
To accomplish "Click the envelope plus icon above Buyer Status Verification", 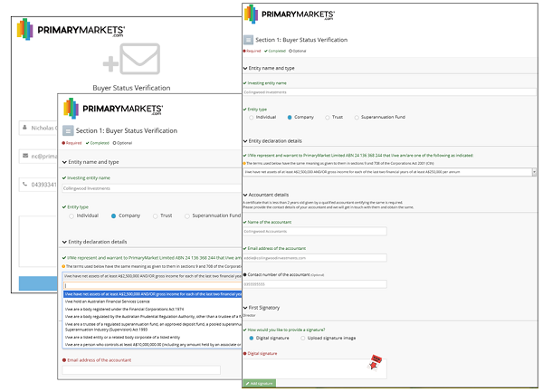I will 131,59.
